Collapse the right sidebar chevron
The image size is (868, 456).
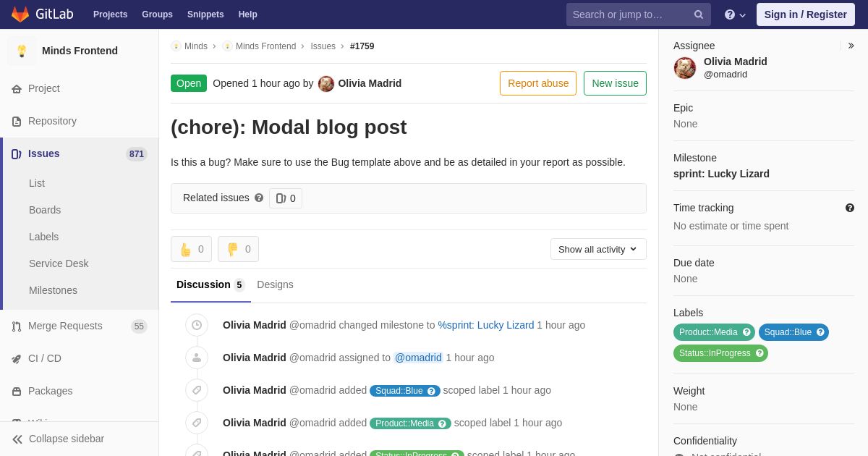[x=851, y=46]
